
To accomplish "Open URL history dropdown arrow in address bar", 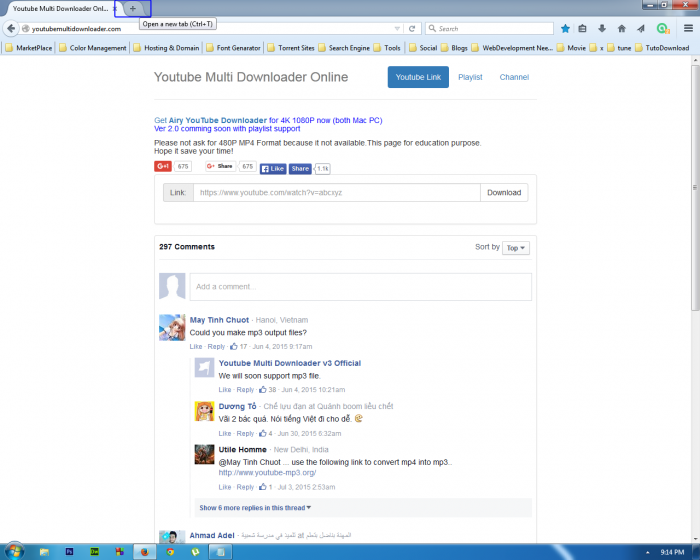I will tap(397, 29).
